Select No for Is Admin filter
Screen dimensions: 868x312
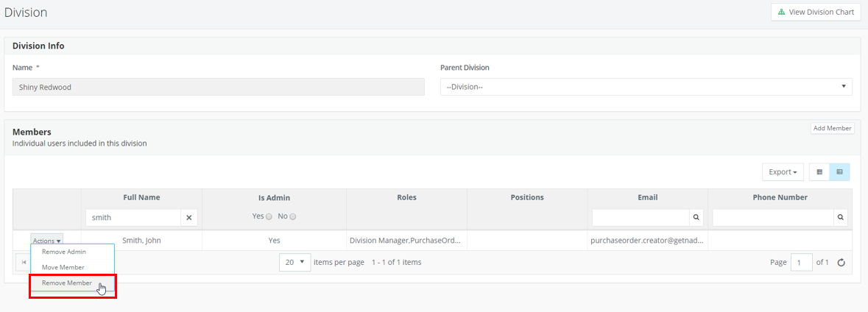(293, 217)
